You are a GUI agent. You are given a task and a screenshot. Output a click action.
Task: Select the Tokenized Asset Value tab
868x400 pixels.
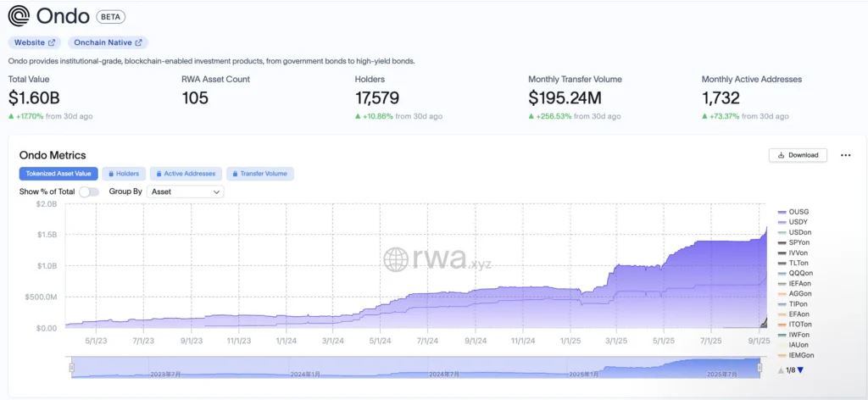[58, 174]
